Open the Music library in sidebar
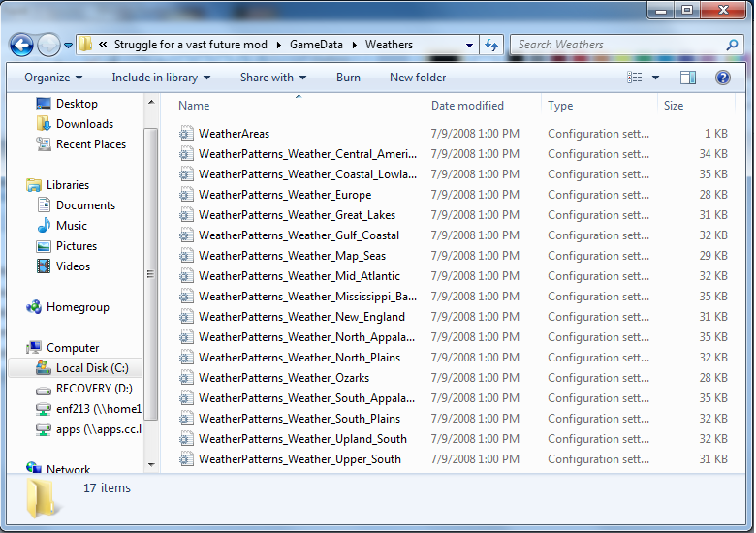The image size is (756, 533). click(71, 226)
